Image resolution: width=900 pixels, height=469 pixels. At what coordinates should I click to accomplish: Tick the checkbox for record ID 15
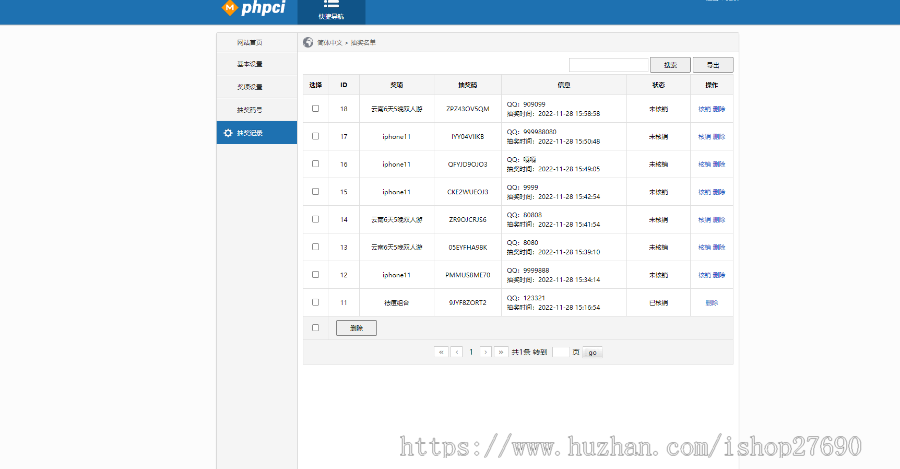(x=315, y=191)
